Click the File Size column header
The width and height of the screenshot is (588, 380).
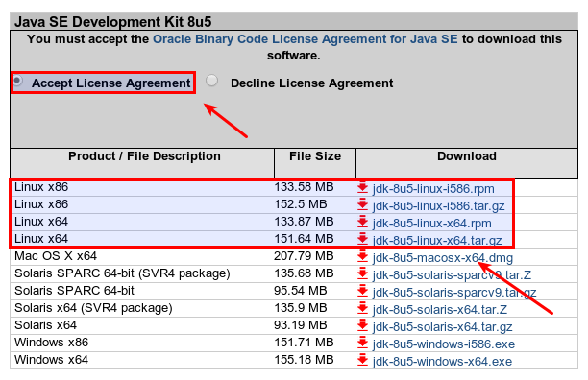pos(315,156)
